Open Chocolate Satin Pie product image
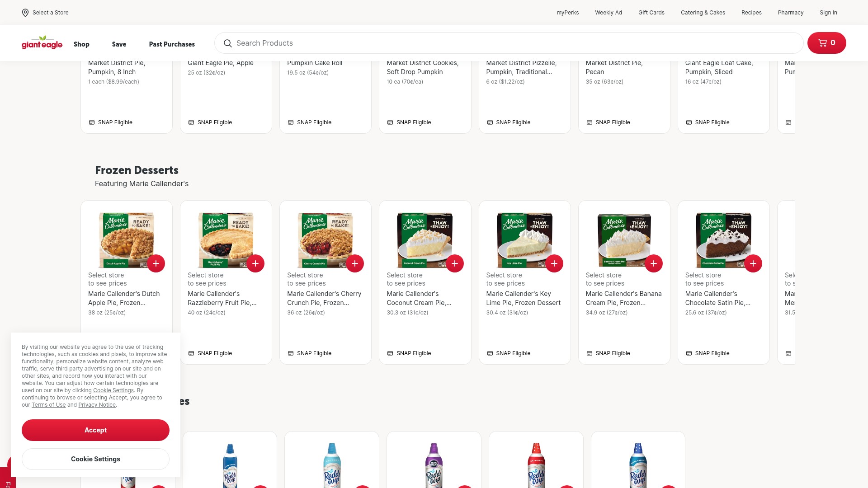Viewport: 868px width, 488px height. (x=724, y=240)
